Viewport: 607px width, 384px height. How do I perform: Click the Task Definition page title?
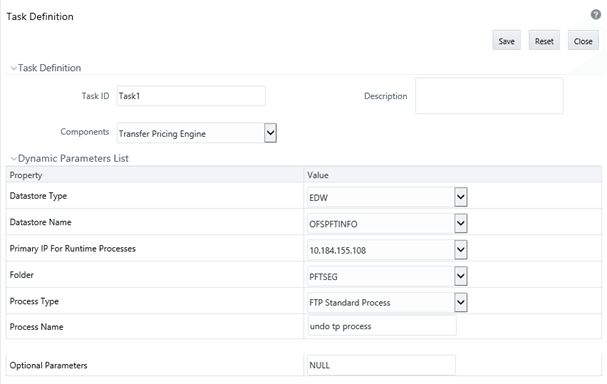pyautogui.click(x=40, y=17)
